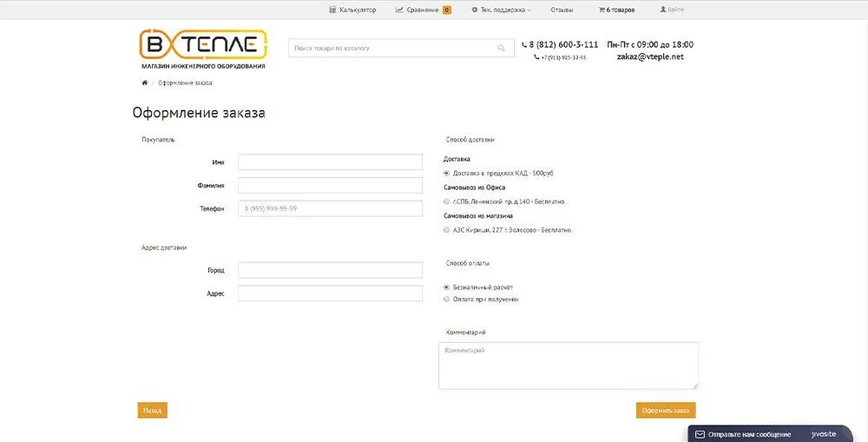Click the home icon in breadcrumbs
This screenshot has width=868, height=442.
point(144,82)
